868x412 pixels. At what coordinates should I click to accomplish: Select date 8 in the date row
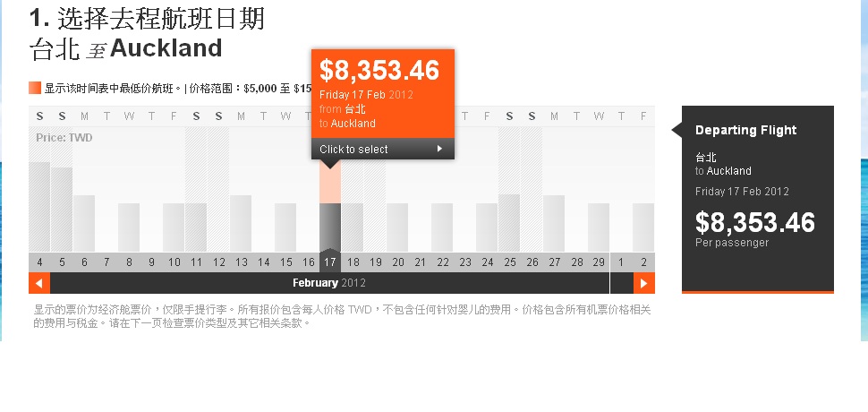click(129, 262)
